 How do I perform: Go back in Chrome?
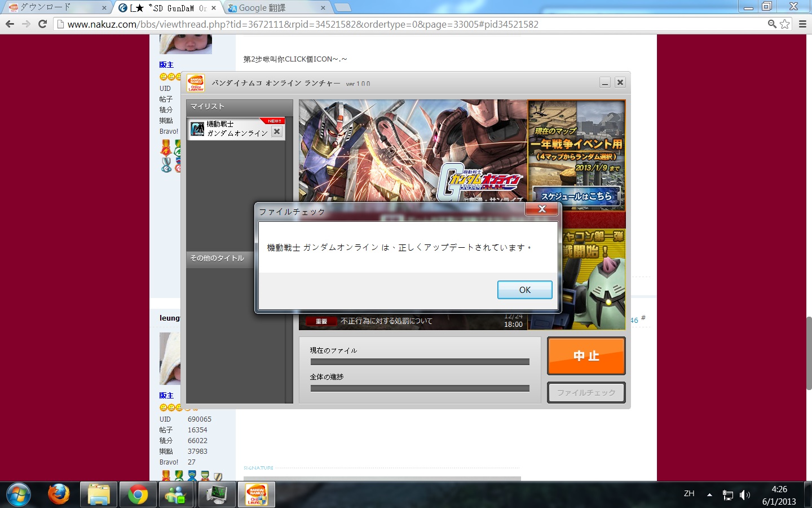(10, 24)
